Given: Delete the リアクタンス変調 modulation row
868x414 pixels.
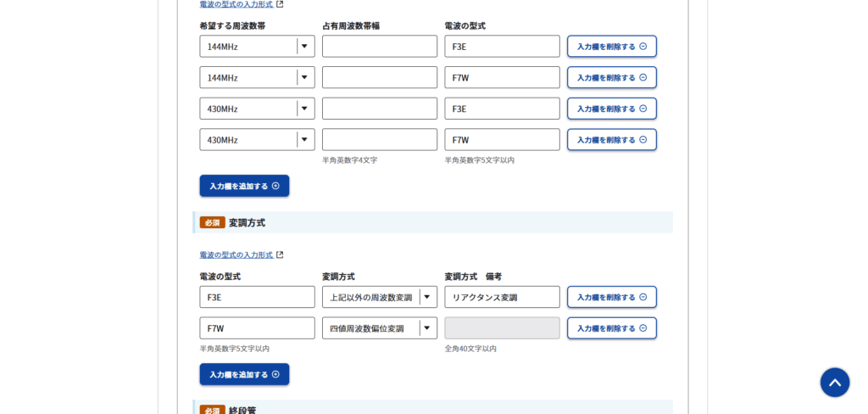Looking at the screenshot, I should click(x=611, y=297).
